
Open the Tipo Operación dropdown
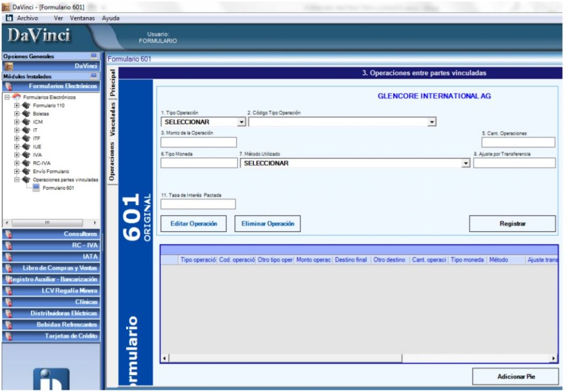[x=241, y=122]
